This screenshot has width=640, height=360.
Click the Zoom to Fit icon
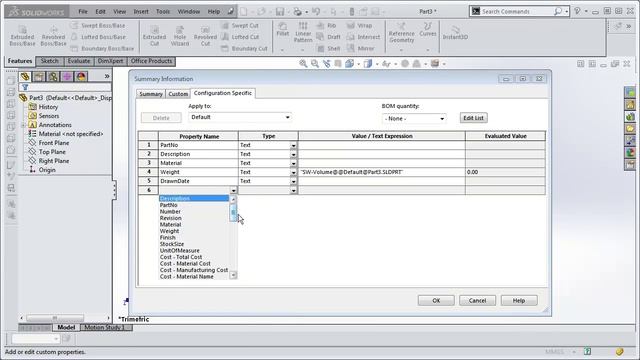pyautogui.click(x=303, y=64)
